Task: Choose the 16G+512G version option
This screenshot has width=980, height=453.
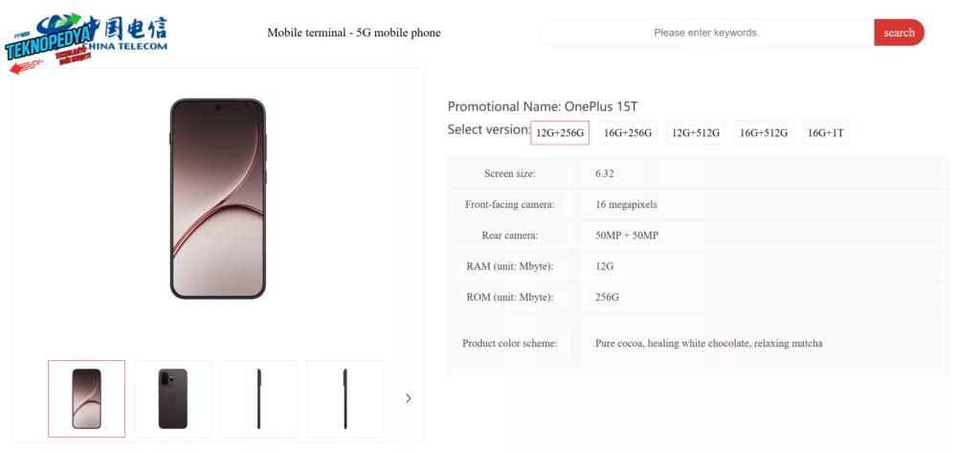Action: (763, 133)
